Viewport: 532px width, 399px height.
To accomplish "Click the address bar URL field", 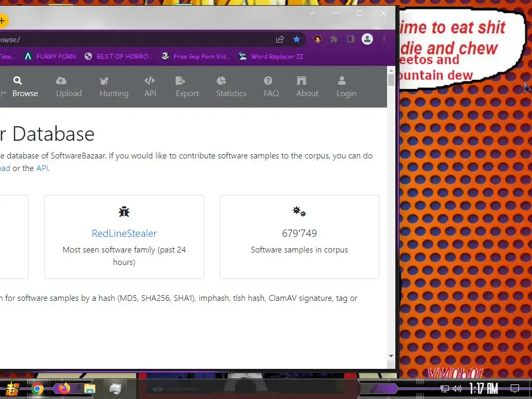I will coord(136,39).
